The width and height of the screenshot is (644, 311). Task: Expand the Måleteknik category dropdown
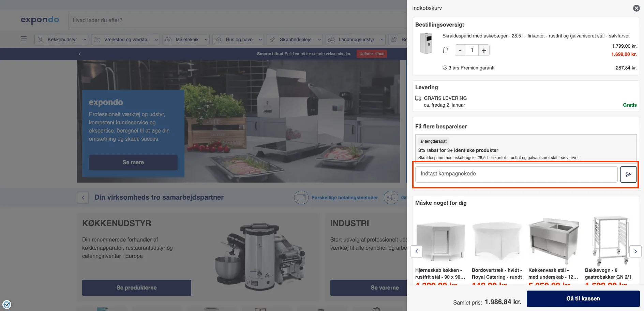coord(186,40)
